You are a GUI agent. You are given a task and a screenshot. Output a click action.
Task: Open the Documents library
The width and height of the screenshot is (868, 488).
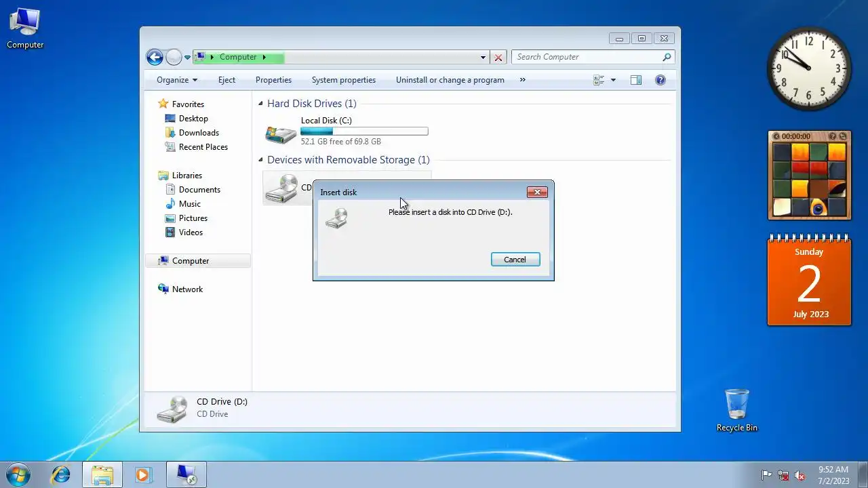pos(199,190)
